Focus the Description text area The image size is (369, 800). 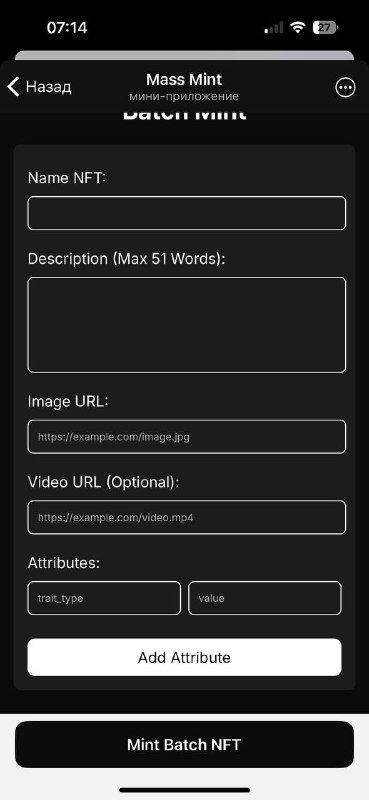187,325
